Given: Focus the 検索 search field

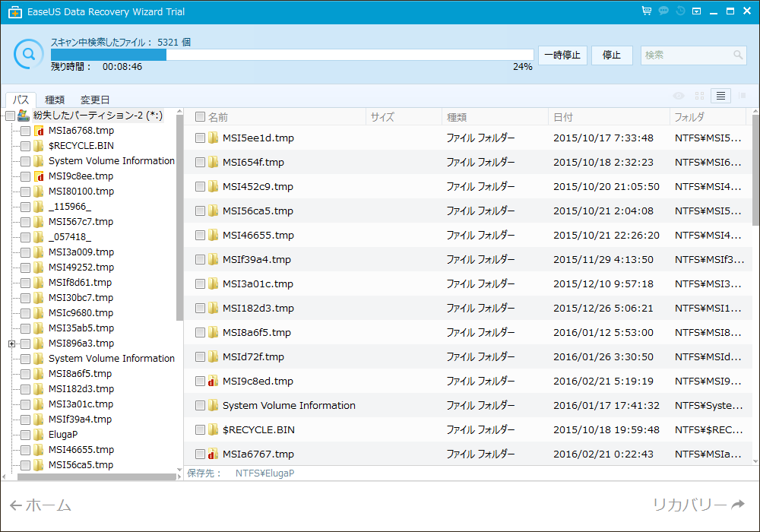Looking at the screenshot, I should tap(693, 55).
